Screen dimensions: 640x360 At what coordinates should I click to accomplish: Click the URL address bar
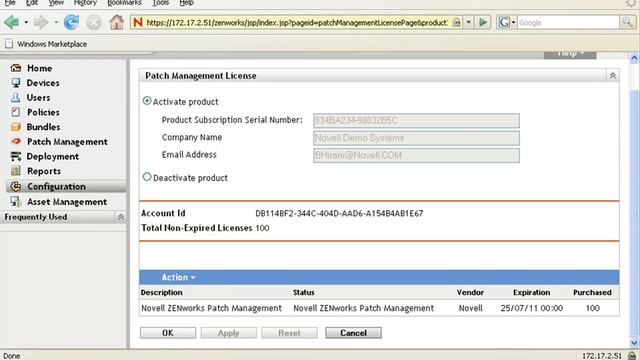pyautogui.click(x=297, y=22)
